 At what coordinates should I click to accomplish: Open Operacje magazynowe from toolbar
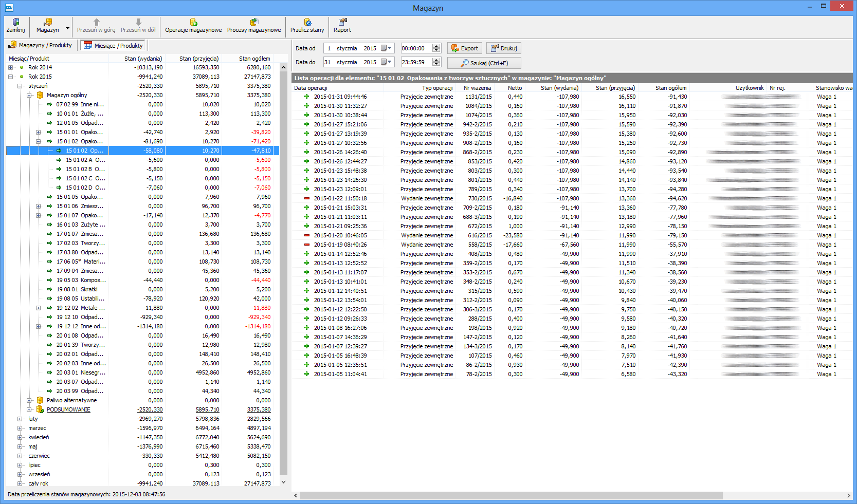tap(193, 25)
